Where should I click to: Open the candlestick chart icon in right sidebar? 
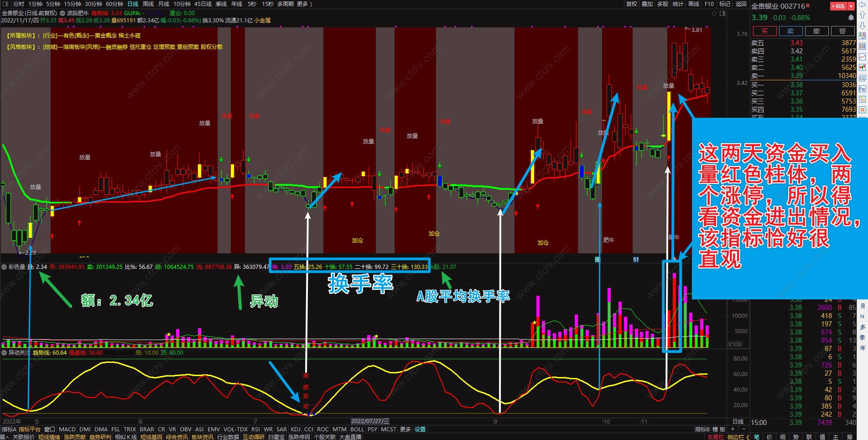tap(862, 68)
